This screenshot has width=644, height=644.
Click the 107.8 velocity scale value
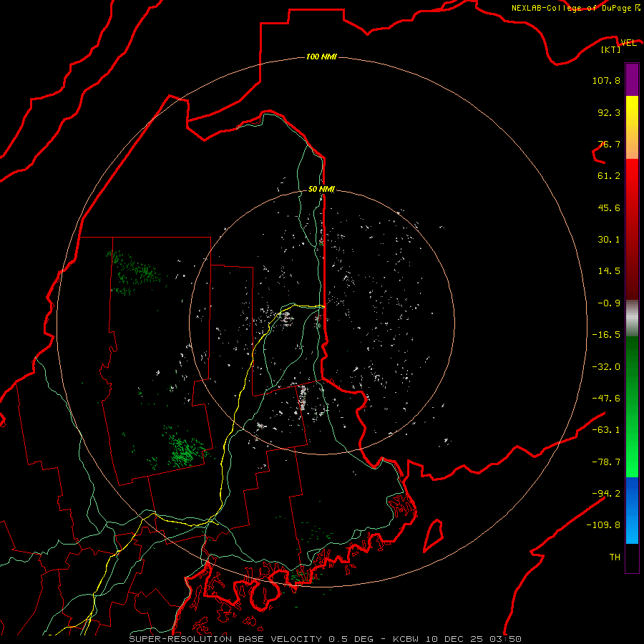point(606,80)
